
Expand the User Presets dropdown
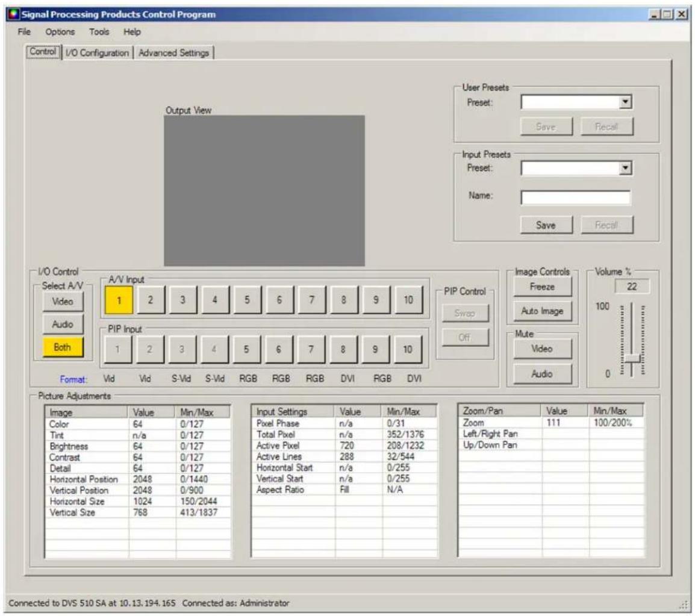tap(625, 102)
